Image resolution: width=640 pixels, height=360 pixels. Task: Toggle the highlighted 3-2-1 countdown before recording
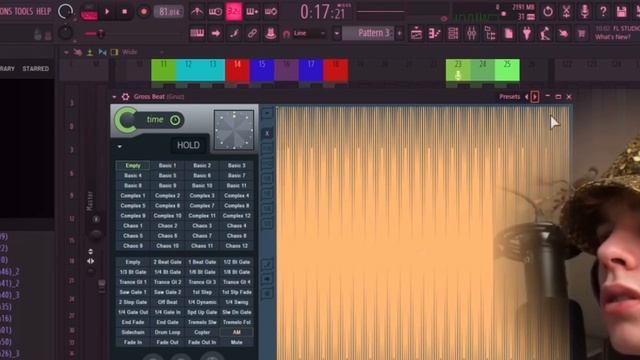point(234,11)
